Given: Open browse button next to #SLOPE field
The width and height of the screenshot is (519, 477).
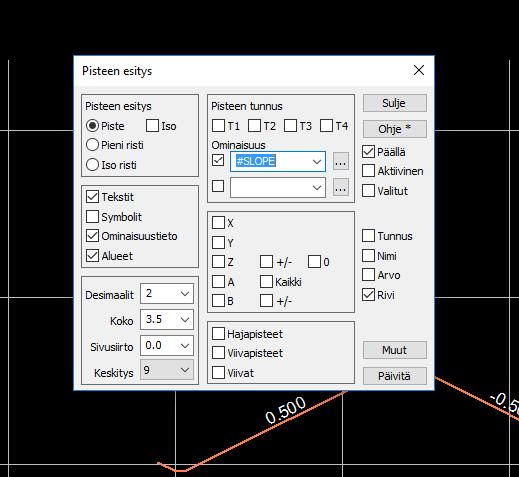Looking at the screenshot, I should pos(341,161).
